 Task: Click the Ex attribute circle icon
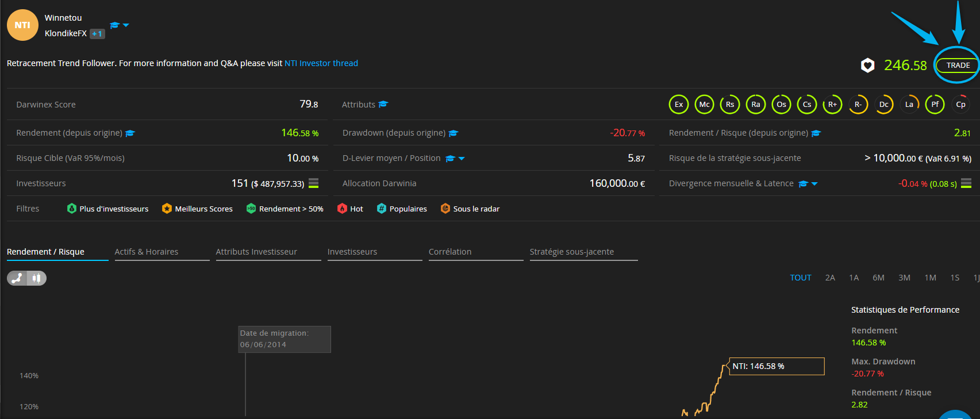[679, 105]
